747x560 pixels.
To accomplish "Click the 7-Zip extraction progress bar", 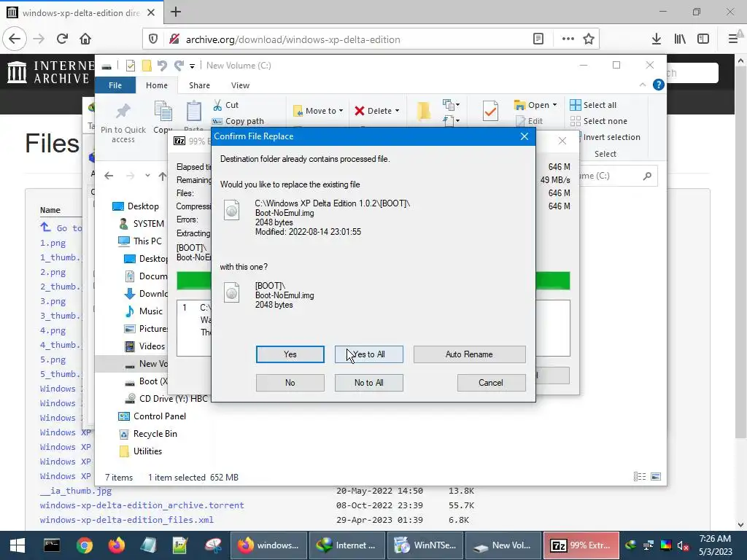I will click(373, 281).
